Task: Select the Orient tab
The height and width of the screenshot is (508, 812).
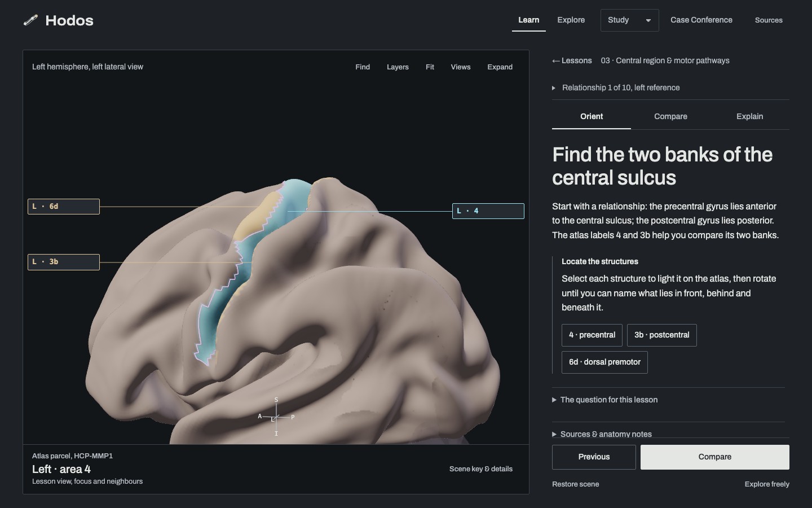Action: click(x=592, y=117)
